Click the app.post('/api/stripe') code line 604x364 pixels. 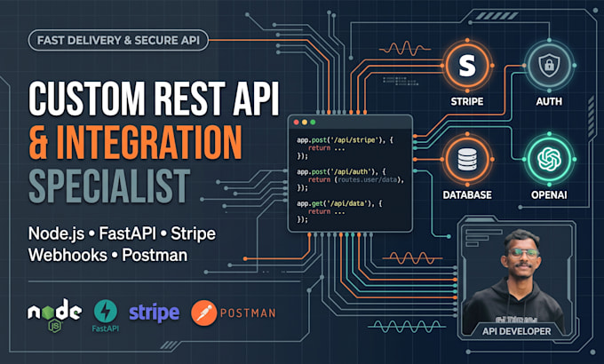pyautogui.click(x=345, y=140)
